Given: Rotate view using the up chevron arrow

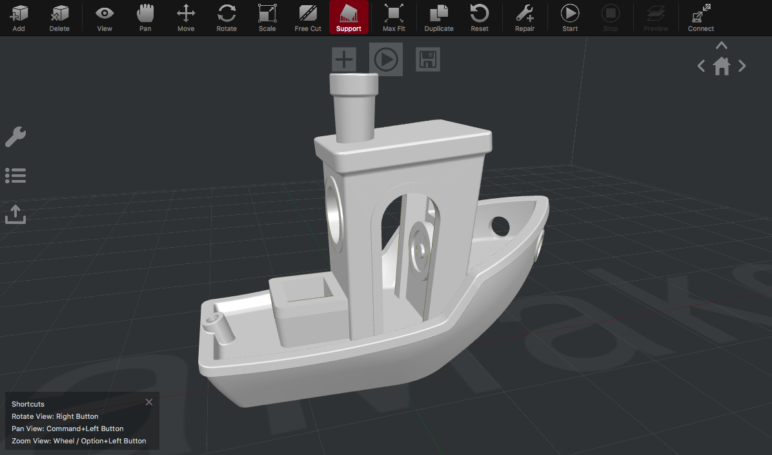Looking at the screenshot, I should 721,45.
